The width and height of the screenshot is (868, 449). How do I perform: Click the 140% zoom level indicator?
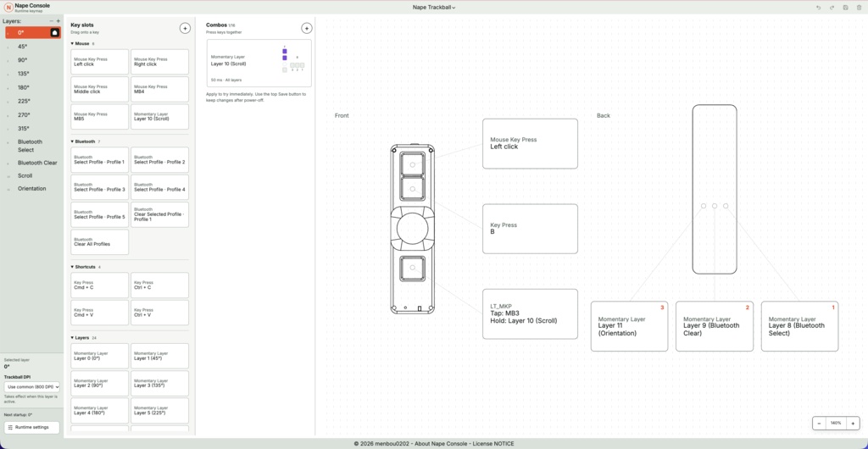click(836, 423)
